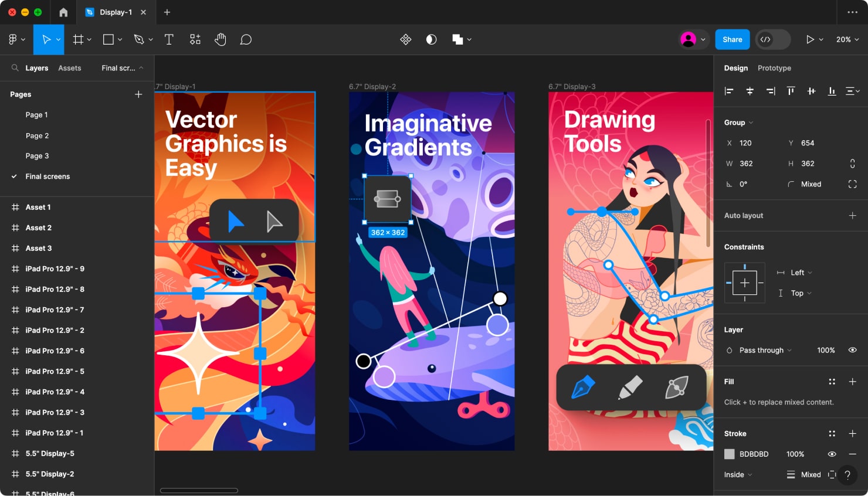
Task: Click the Create component icon
Action: [405, 39]
